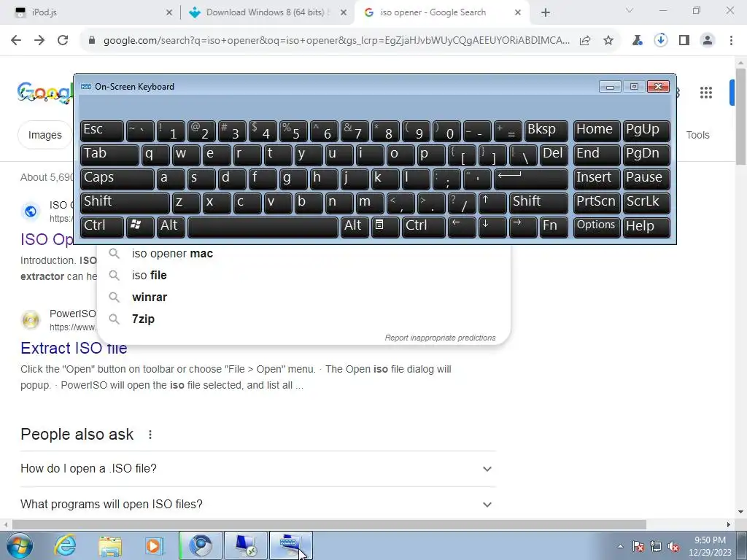Viewport: 747px width, 560px height.
Task: Open the Chrome downloads icon
Action: click(x=660, y=41)
